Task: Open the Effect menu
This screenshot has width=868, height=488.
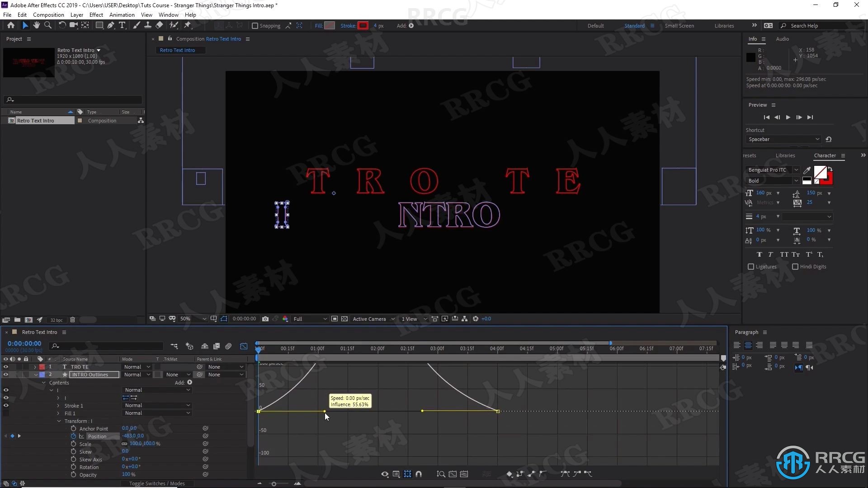Action: coord(96,15)
